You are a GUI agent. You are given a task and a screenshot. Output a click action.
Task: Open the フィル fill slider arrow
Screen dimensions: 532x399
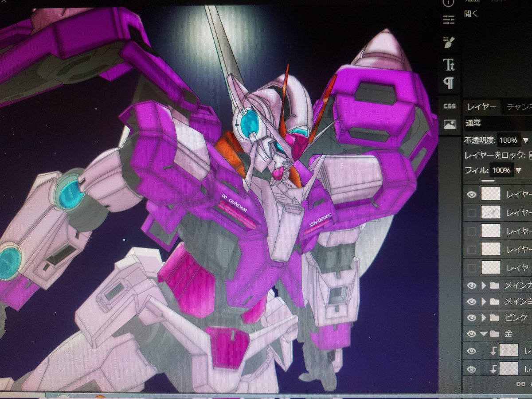click(517, 170)
